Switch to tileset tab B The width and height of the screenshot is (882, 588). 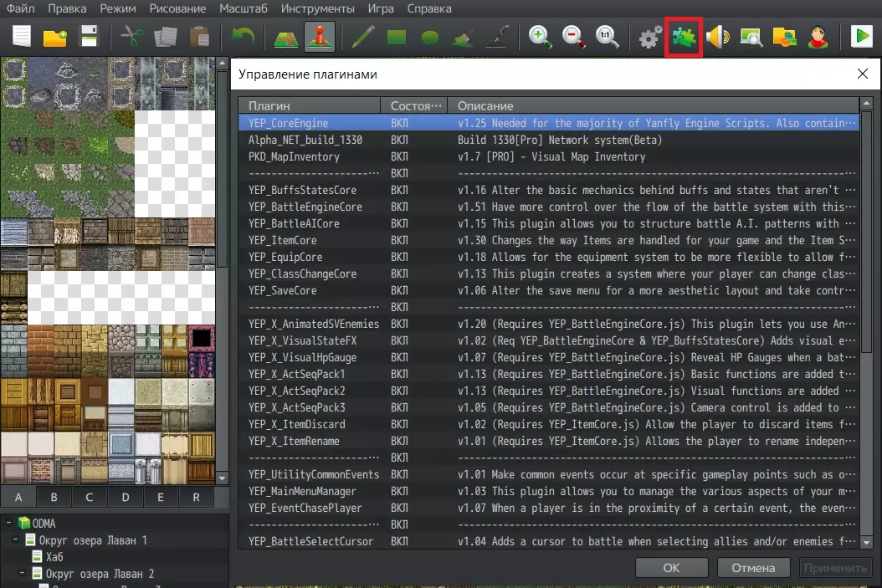(x=53, y=498)
